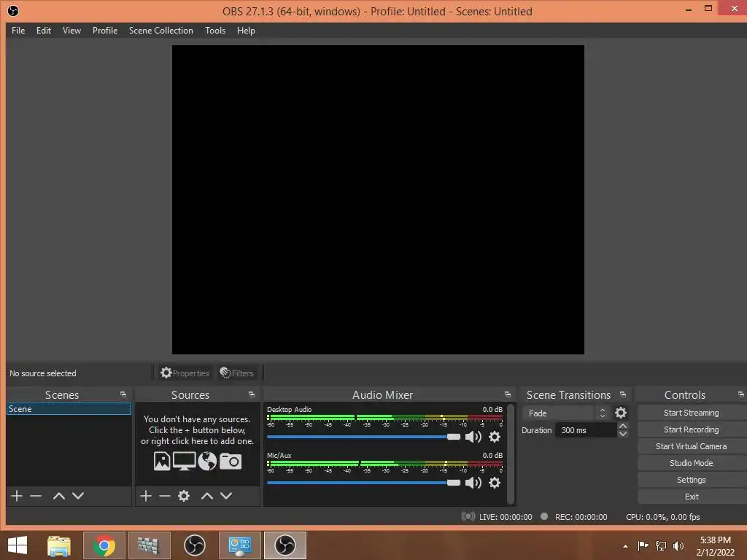
Task: Enable Studio Mode
Action: coord(692,463)
